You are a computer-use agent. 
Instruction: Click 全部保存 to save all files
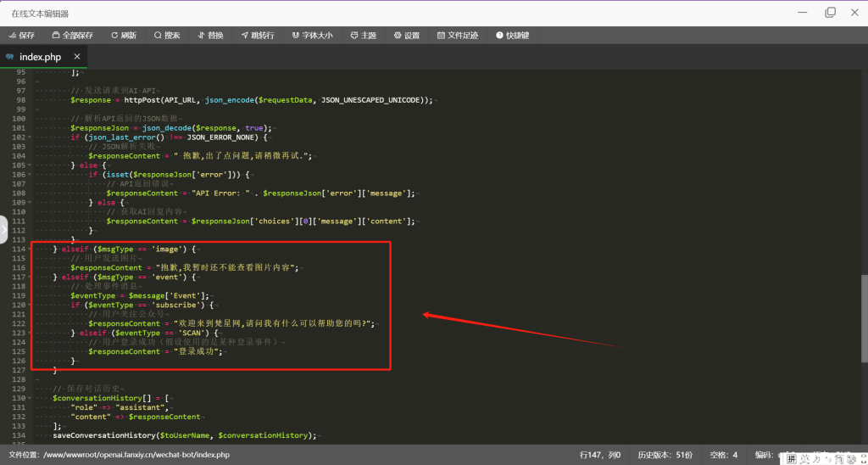[72, 36]
